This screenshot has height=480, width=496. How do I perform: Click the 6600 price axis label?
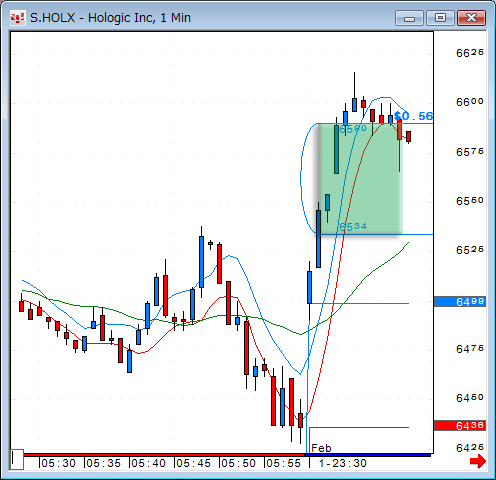pyautogui.click(x=470, y=102)
